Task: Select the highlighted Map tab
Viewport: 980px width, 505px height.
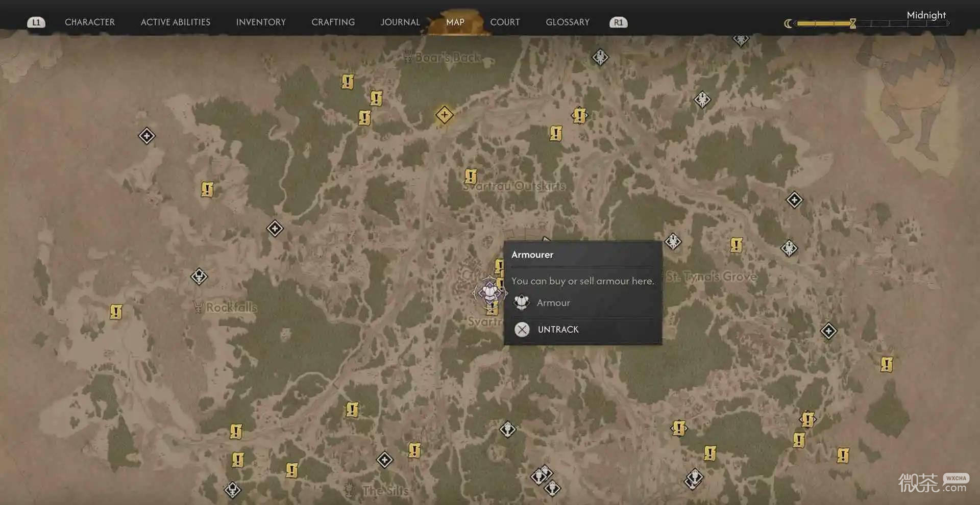Action: click(455, 22)
